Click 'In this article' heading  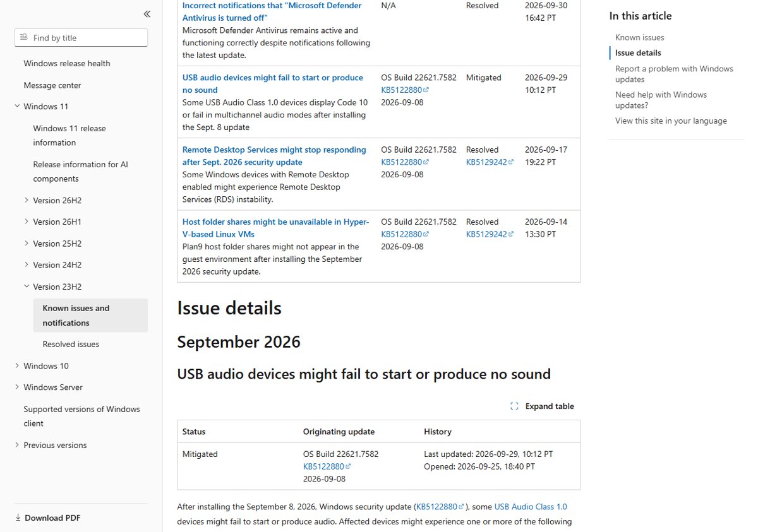point(641,16)
